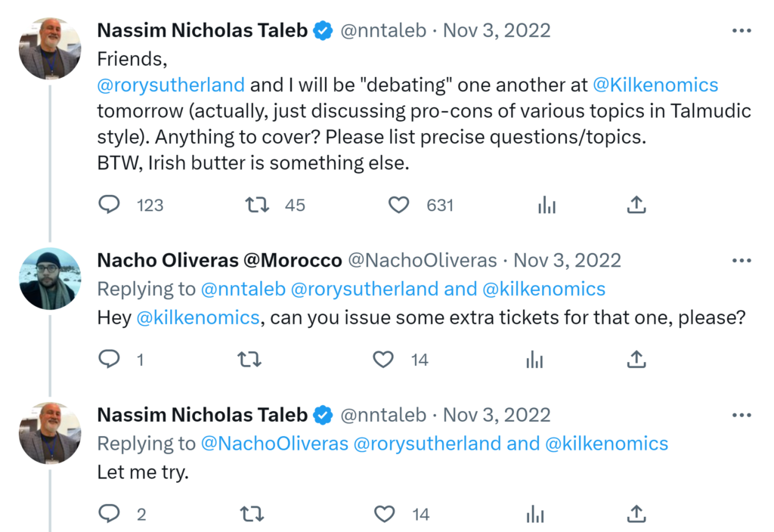Like Nacho Oliveras's tweet about tickets
Image resolution: width=774 pixels, height=532 pixels.
point(384,360)
